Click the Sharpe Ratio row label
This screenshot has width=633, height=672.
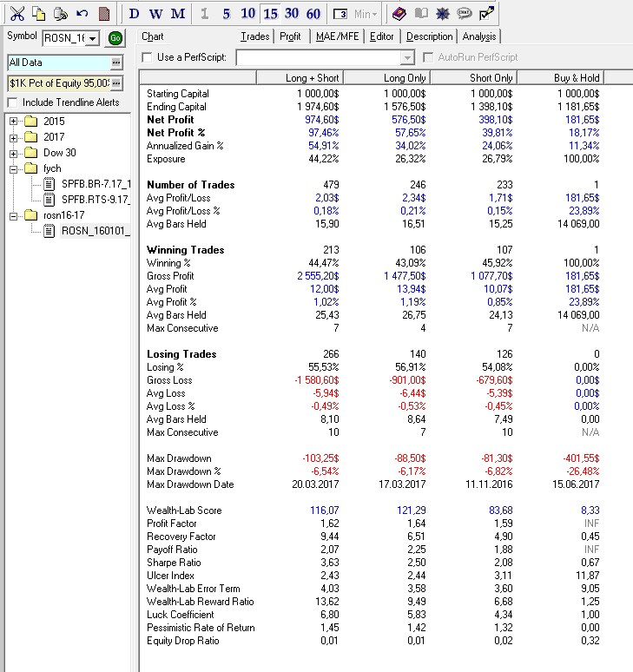coord(174,563)
